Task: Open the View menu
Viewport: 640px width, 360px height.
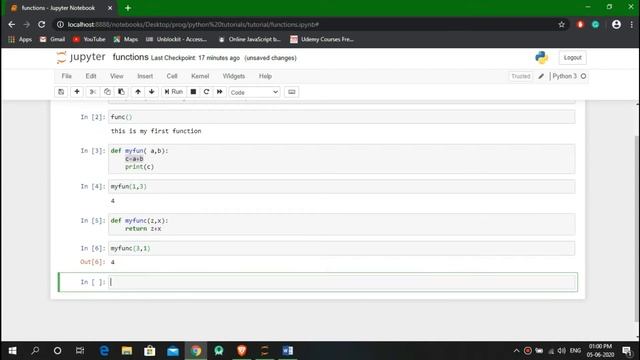Action: point(117,76)
